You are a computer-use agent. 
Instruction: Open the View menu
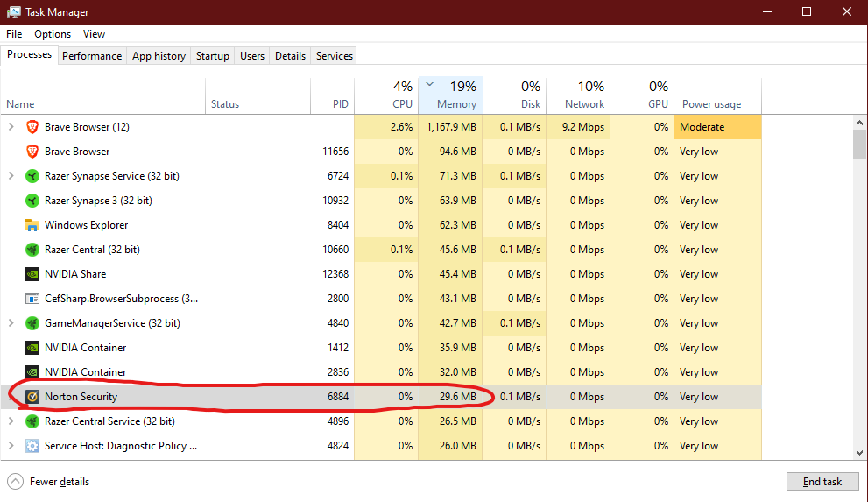coord(94,34)
